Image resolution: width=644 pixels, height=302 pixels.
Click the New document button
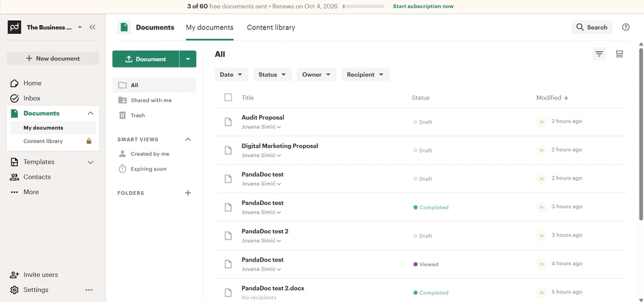pos(53,58)
